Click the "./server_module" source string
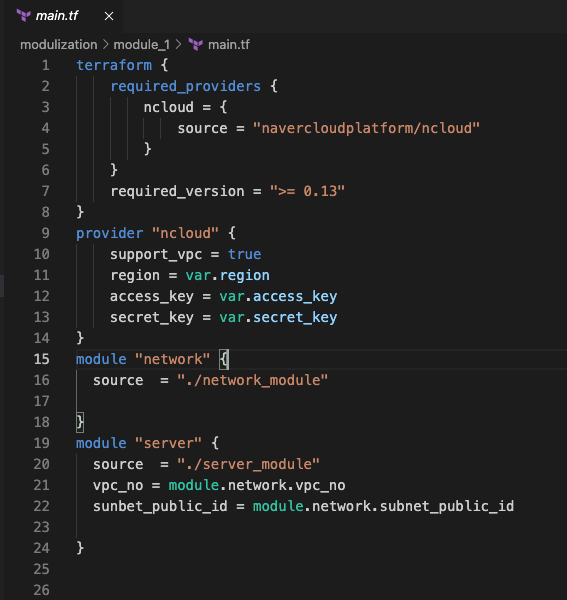 [x=248, y=464]
